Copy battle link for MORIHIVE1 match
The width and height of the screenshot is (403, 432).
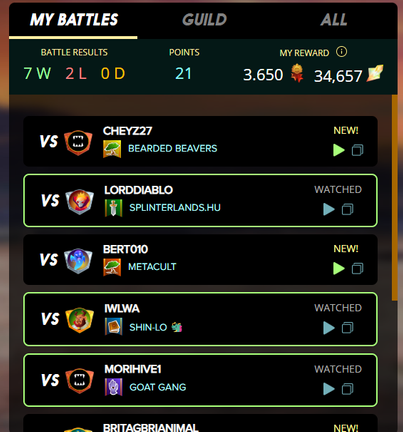347,389
